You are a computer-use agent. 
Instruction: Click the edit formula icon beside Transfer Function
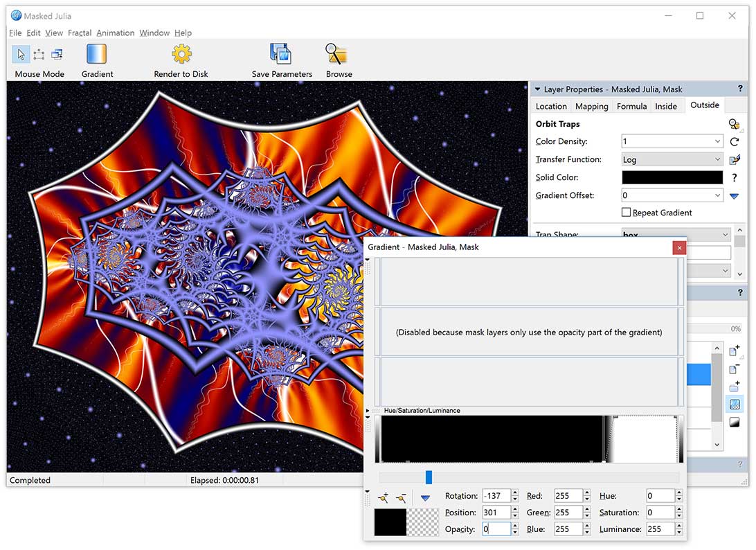tap(735, 160)
